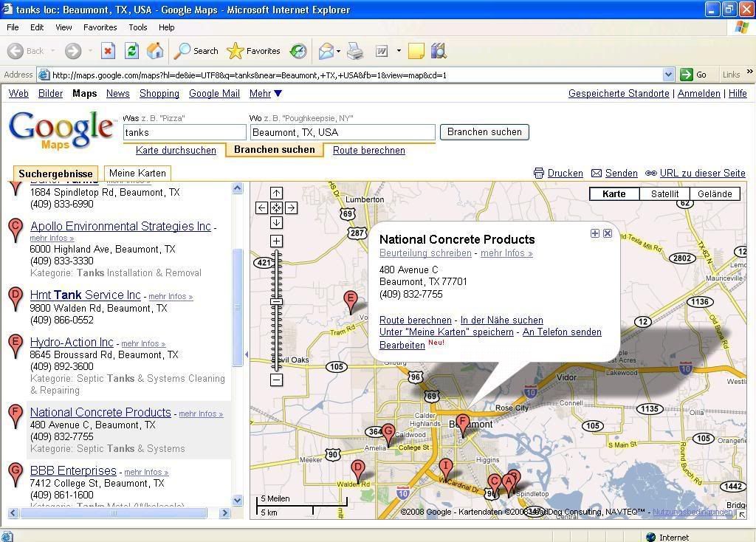Switch map to Satellit view
Screen dimensions: 756x542
[x=664, y=194]
